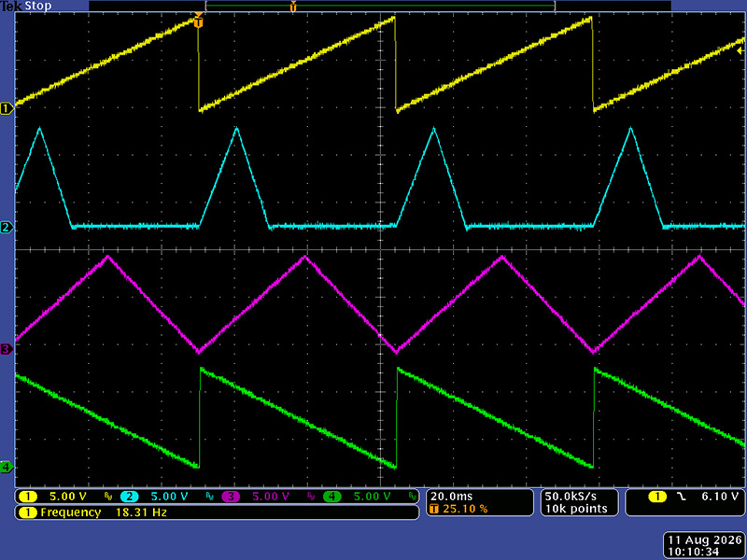
Task: Click the 10:10:34 time display
Action: click(x=693, y=552)
